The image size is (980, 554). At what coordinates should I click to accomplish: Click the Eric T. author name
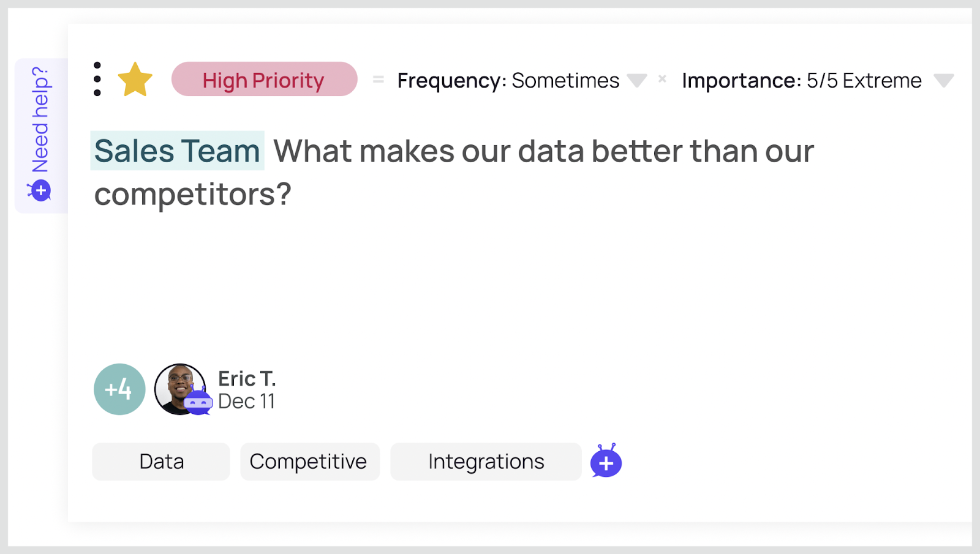pos(247,379)
